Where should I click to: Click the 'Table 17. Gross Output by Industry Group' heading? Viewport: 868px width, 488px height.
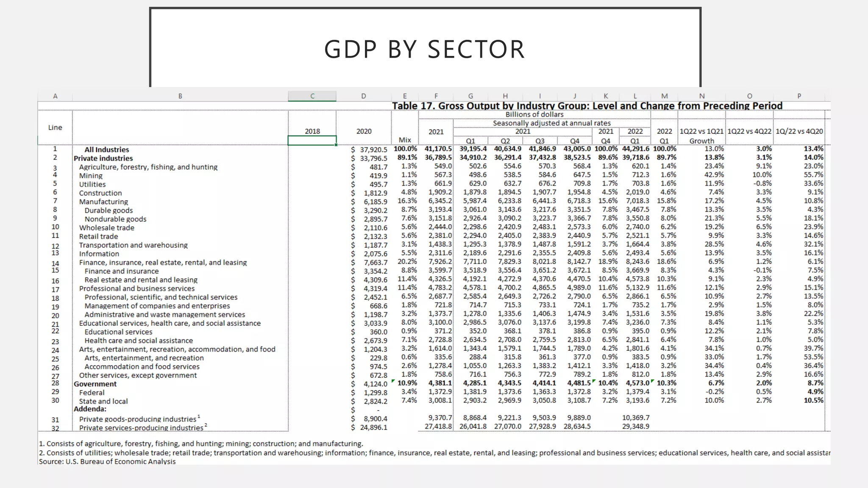point(587,105)
